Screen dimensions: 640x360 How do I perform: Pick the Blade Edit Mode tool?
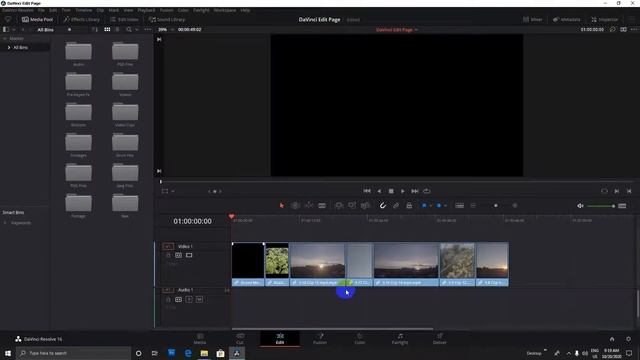click(322, 205)
